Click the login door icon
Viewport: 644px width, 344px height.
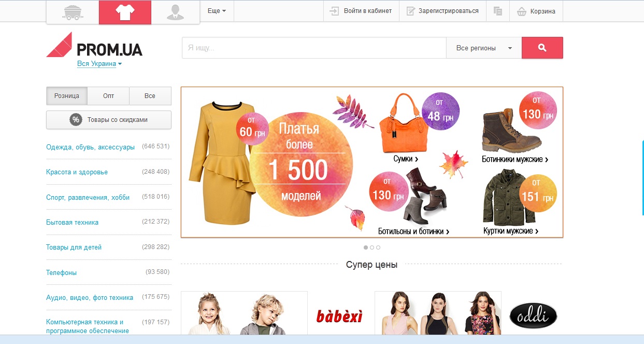[x=334, y=11]
